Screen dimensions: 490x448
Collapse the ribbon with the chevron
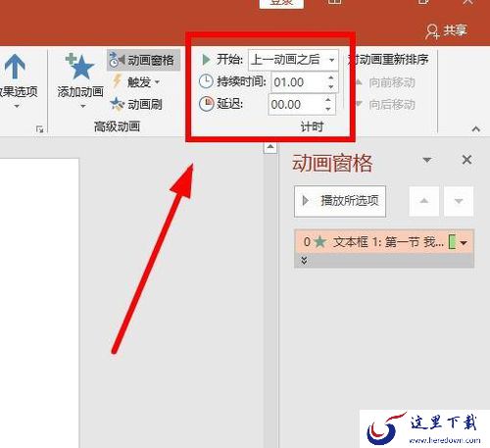[x=476, y=129]
